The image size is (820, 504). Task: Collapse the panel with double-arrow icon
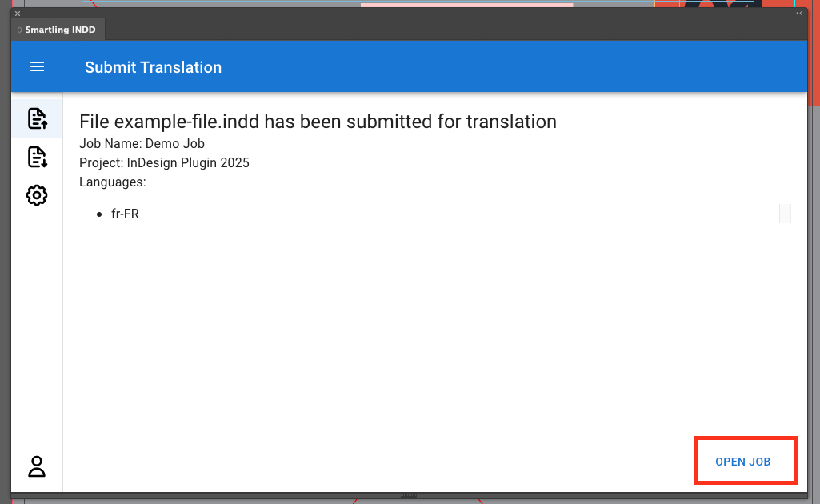(x=798, y=14)
